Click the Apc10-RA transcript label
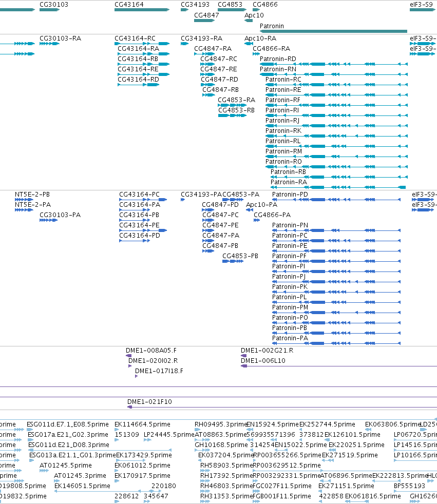The width and height of the screenshot is (437, 504). [260, 38]
